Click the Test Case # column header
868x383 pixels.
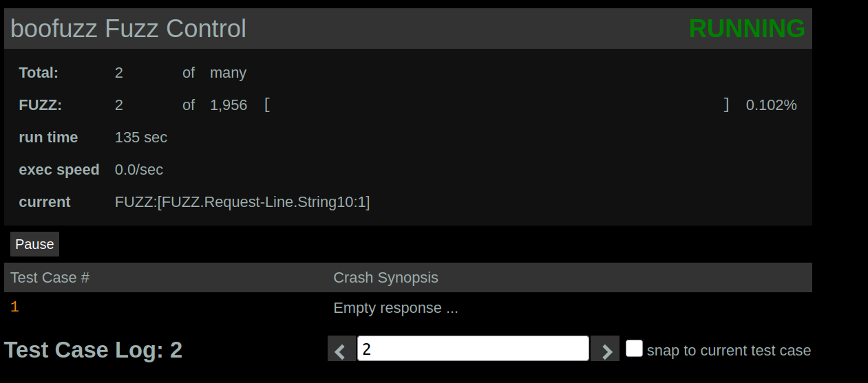(x=50, y=278)
